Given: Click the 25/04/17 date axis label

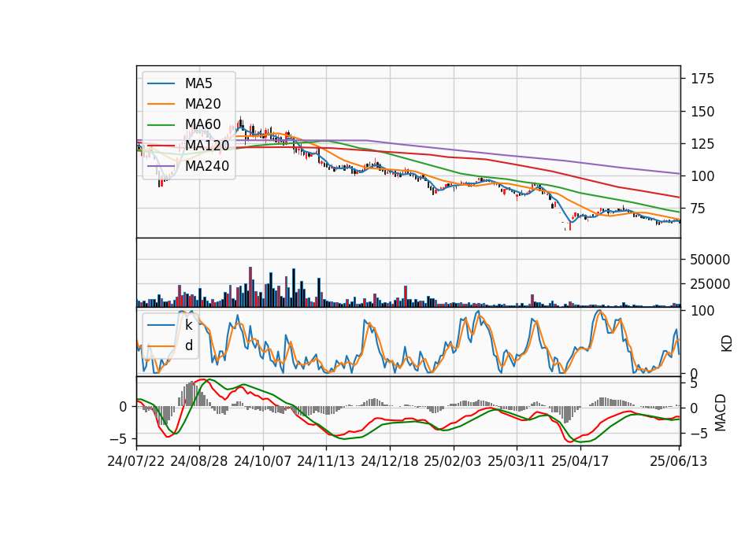Looking at the screenshot, I should pyautogui.click(x=580, y=461).
